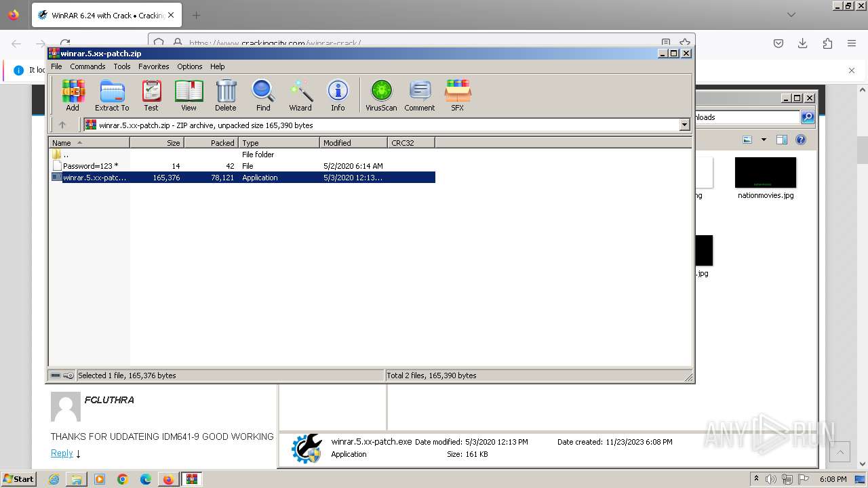Open Internet Explorer from the taskbar
The width and height of the screenshot is (868, 488).
click(x=54, y=479)
